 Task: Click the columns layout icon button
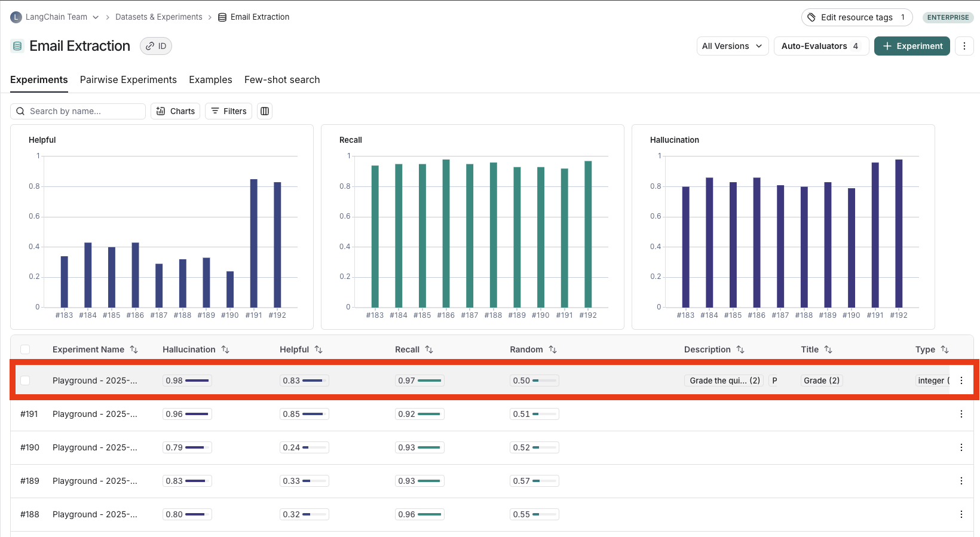coord(265,111)
